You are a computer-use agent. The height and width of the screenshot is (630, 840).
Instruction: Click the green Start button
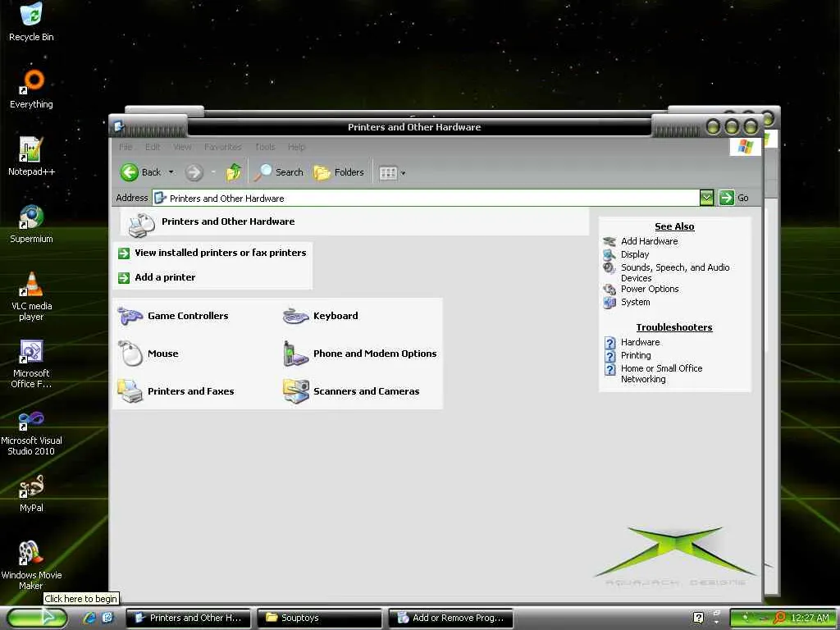36,618
